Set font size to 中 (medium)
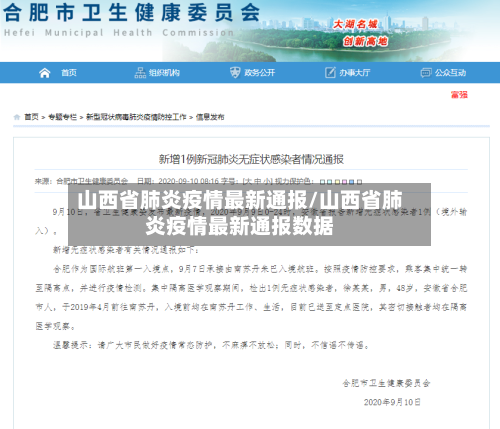 [x=258, y=181]
